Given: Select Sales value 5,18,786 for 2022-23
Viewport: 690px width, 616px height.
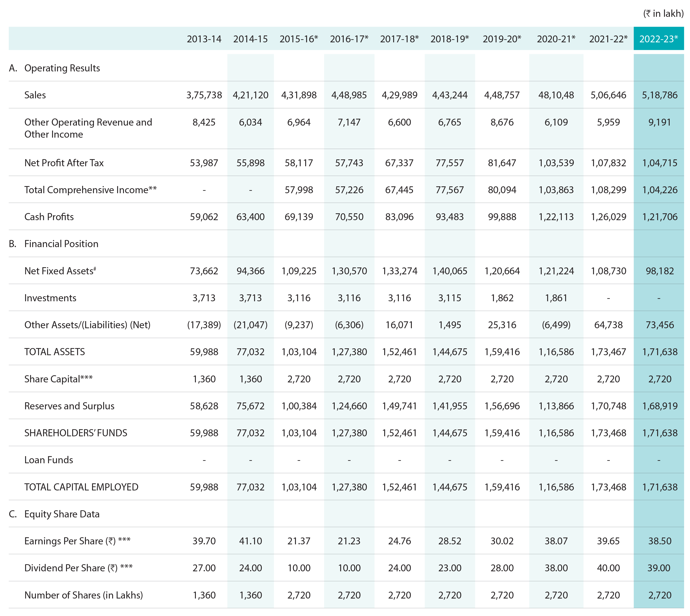Looking at the screenshot, I should pyautogui.click(x=659, y=95).
